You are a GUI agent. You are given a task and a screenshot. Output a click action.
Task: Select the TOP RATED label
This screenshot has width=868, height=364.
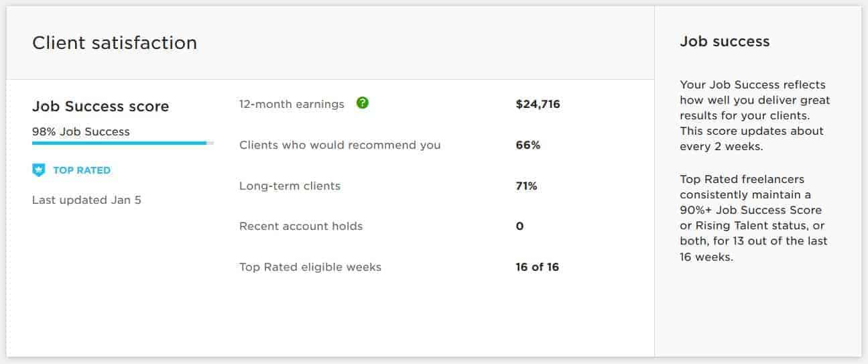(x=82, y=170)
